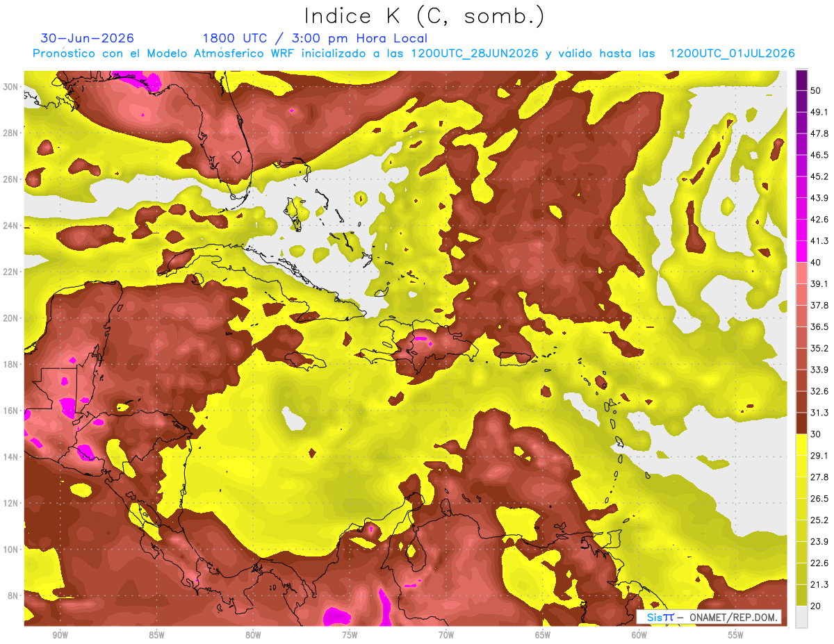Click the latitude label "22N"
The image size is (834, 644).
[x=10, y=272]
